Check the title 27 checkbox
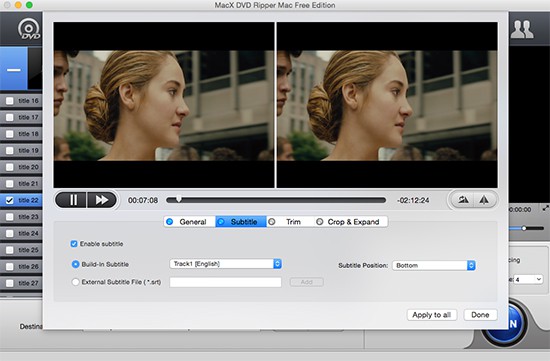Viewport: 550px width, 361px height. [x=10, y=283]
